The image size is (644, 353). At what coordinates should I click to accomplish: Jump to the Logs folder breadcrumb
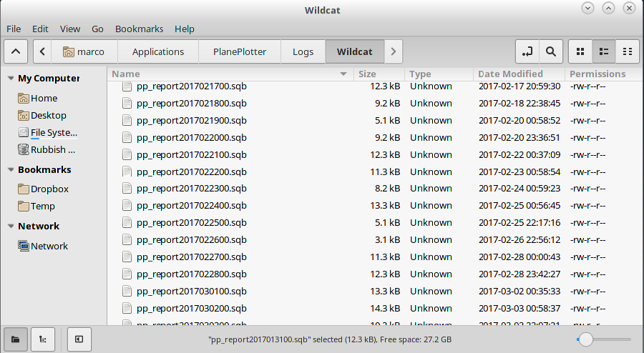[303, 51]
